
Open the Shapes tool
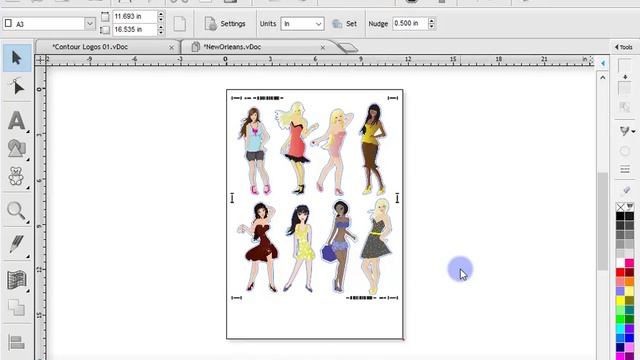17,148
